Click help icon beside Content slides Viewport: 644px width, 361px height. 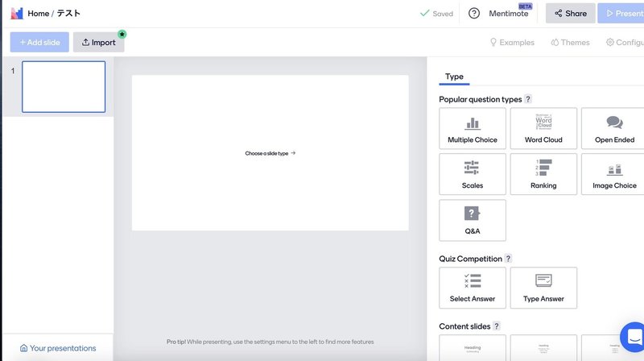click(x=497, y=326)
